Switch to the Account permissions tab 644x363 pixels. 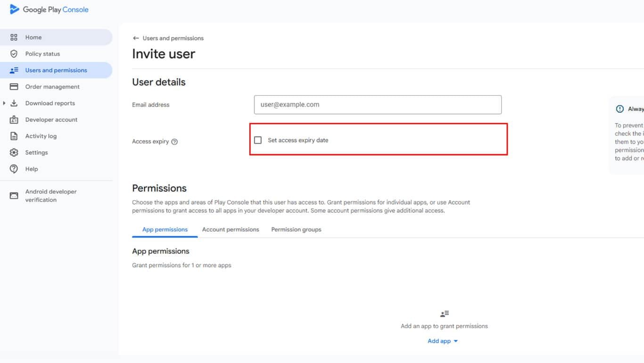231,229
